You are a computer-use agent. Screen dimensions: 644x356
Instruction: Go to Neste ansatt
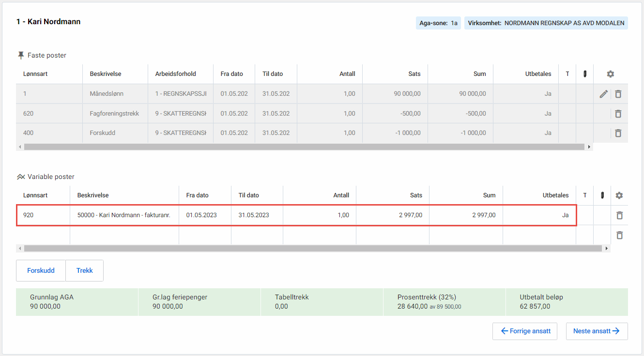[597, 331]
